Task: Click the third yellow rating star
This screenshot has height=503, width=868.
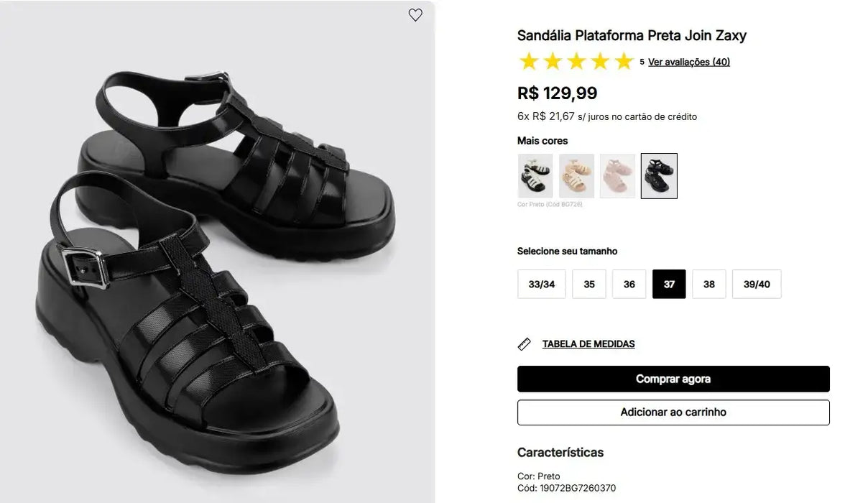Action: point(576,62)
